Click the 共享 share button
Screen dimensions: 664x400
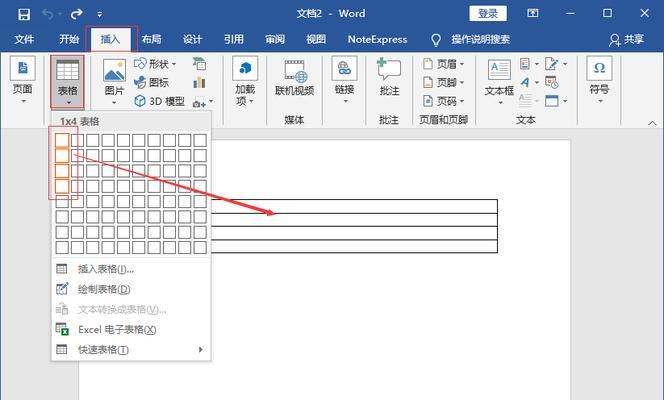[x=626, y=39]
